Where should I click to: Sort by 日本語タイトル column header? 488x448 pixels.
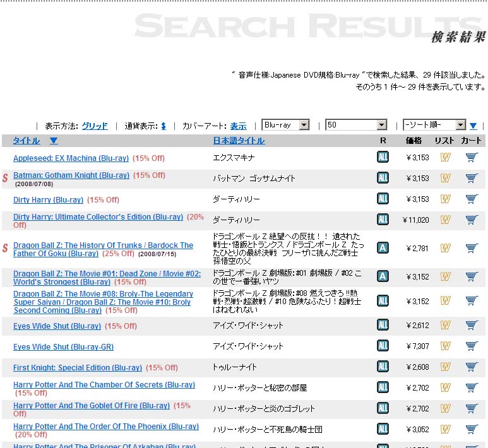(x=239, y=141)
